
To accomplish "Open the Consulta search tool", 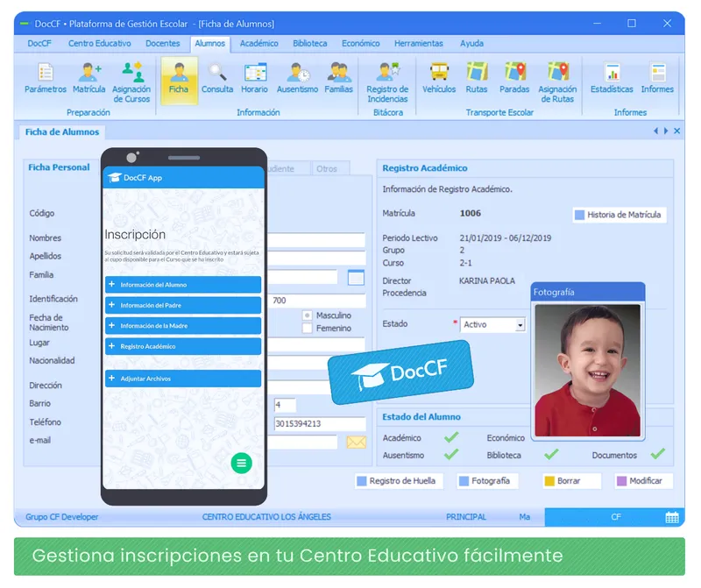I will (x=217, y=78).
